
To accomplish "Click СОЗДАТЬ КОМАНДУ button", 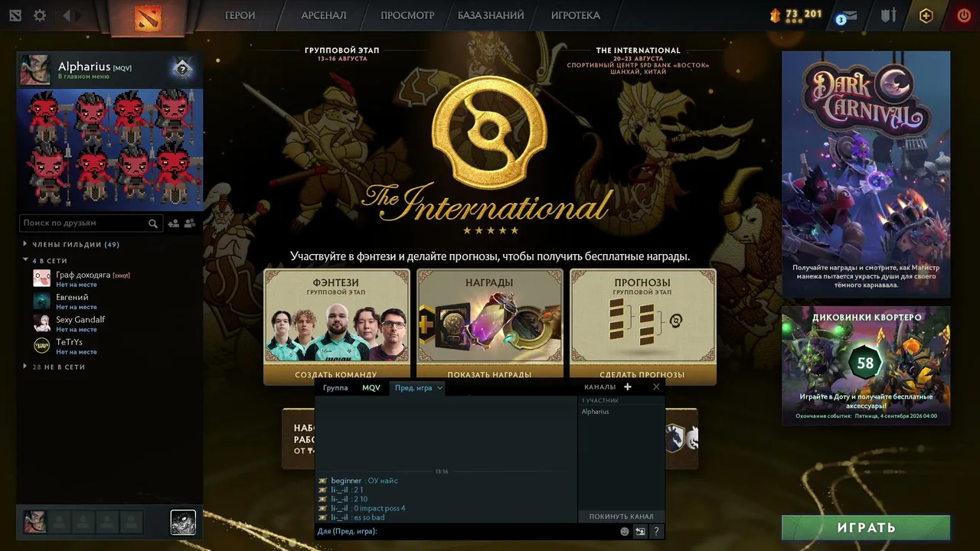I will coord(336,375).
